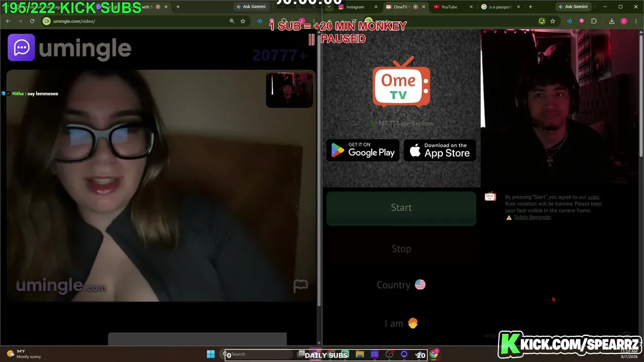Open the Country selector with US flag
The height and width of the screenshot is (362, 644).
pos(401,285)
